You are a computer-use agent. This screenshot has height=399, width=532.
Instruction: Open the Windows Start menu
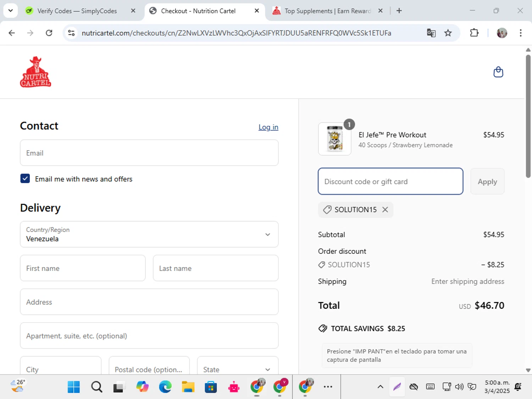point(74,387)
